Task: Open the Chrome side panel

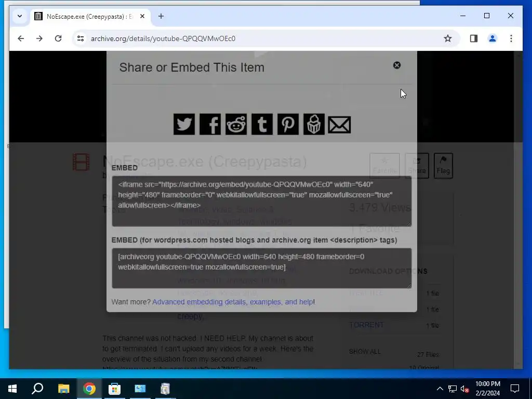Action: [474, 38]
